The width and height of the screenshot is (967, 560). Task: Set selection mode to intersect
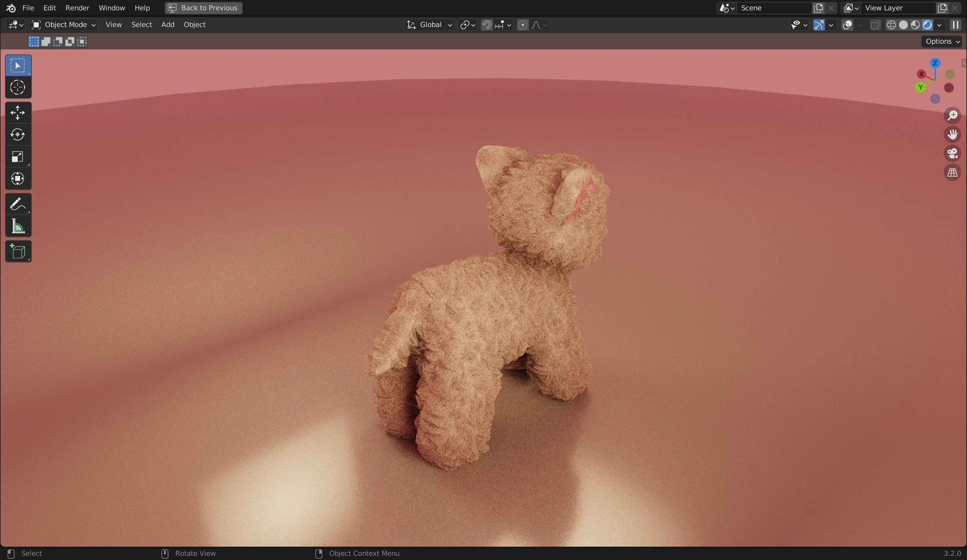point(82,42)
